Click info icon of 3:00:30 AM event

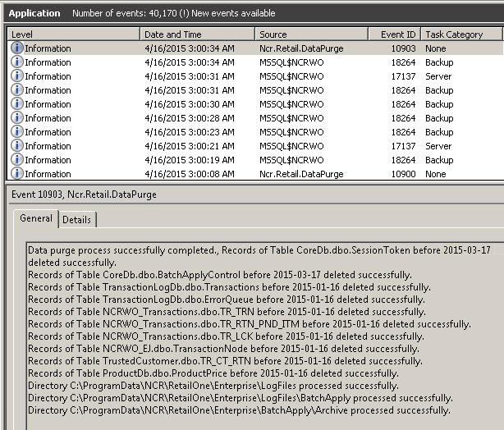17,103
